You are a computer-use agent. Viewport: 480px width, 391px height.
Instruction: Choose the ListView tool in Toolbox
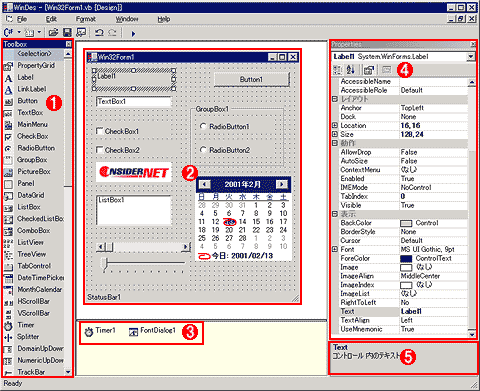(x=30, y=242)
